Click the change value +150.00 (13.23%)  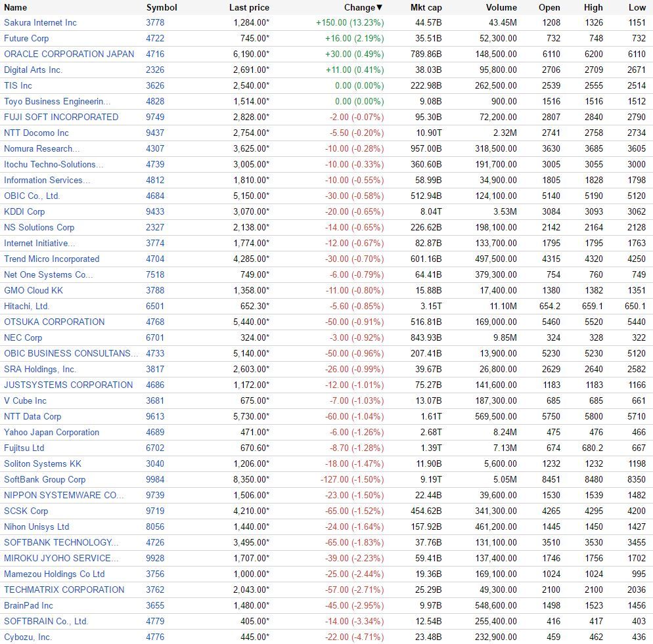pos(349,22)
